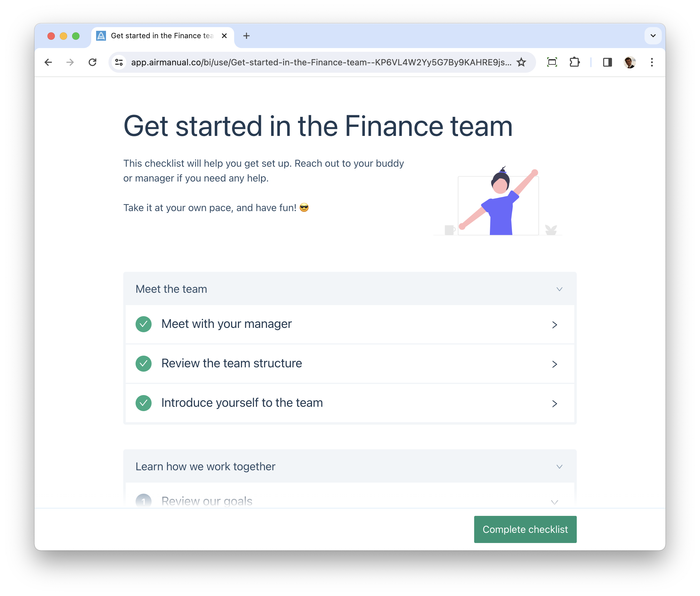
Task: Open a new browser tab
Action: click(246, 36)
